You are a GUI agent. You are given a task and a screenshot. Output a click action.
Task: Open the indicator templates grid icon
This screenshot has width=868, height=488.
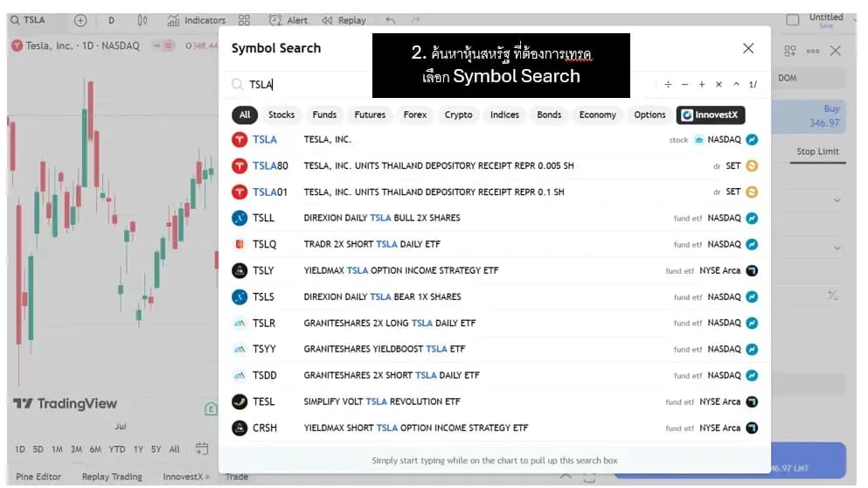pyautogui.click(x=244, y=20)
